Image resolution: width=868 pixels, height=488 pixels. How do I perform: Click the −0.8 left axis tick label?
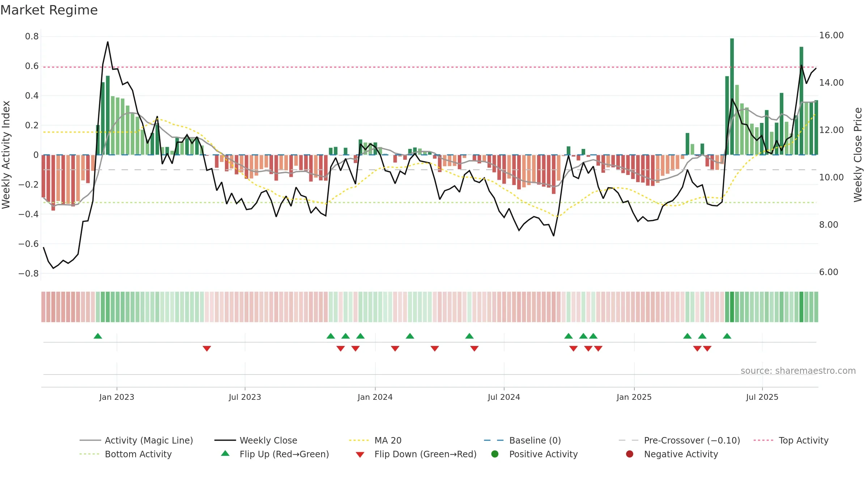(29, 274)
